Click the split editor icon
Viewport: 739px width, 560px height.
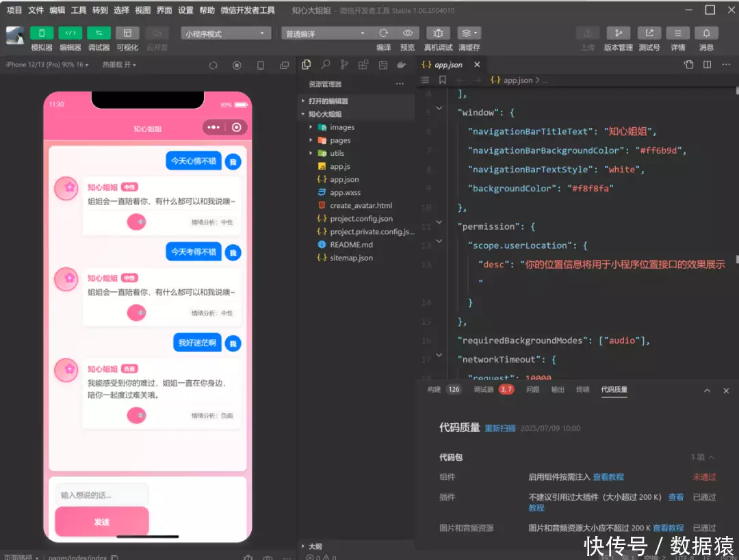click(x=707, y=64)
